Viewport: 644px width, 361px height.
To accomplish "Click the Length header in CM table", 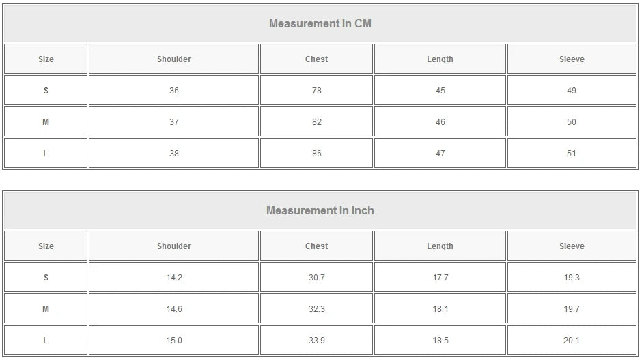I will [440, 59].
